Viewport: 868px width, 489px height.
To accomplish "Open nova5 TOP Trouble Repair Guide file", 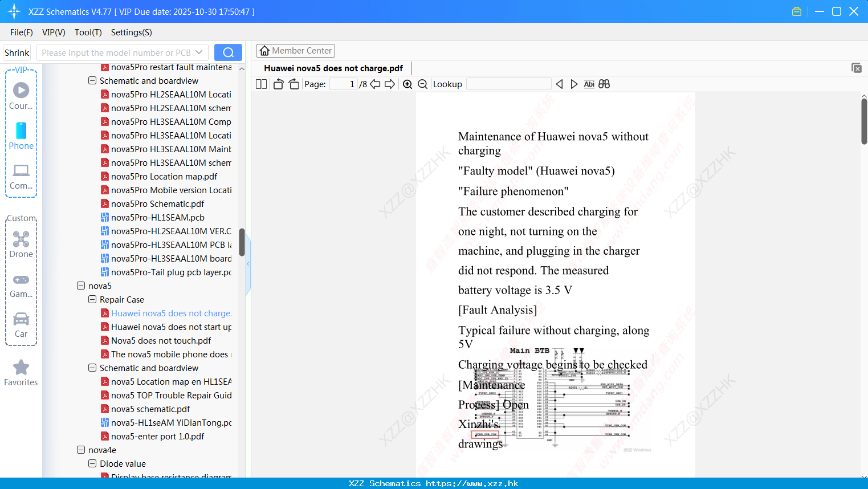I will (166, 396).
